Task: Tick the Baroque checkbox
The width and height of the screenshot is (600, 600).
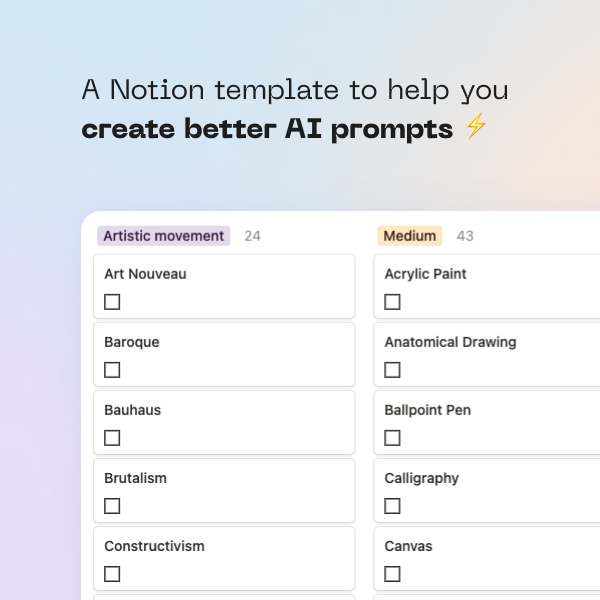Action: [x=112, y=370]
